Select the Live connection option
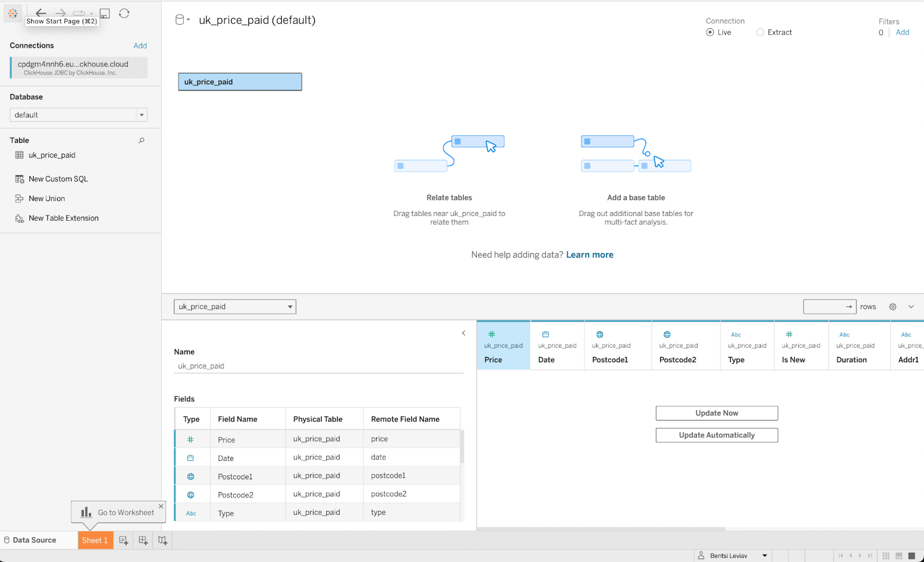 [710, 32]
